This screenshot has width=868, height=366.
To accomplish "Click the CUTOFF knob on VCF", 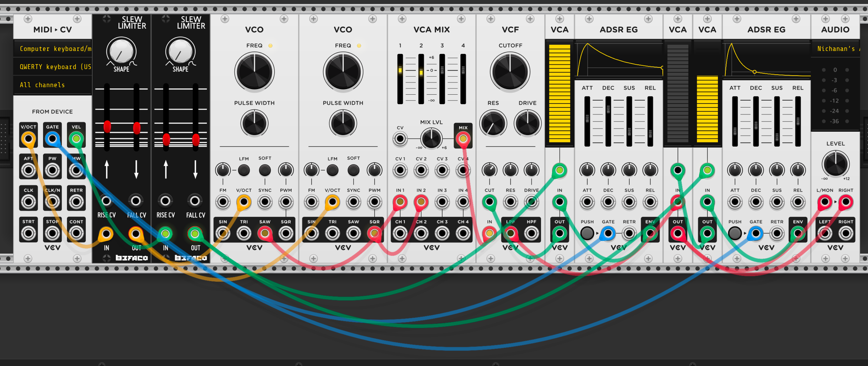I will coord(510,72).
